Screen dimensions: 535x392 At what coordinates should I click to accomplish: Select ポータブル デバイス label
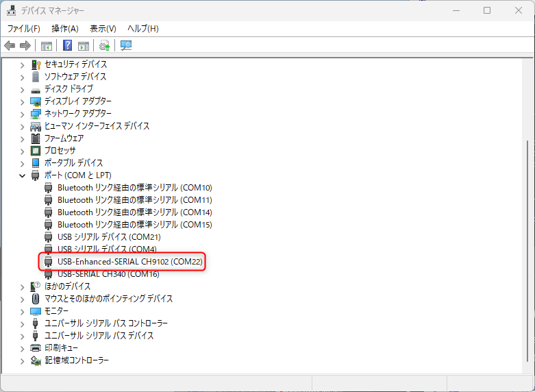point(74,163)
